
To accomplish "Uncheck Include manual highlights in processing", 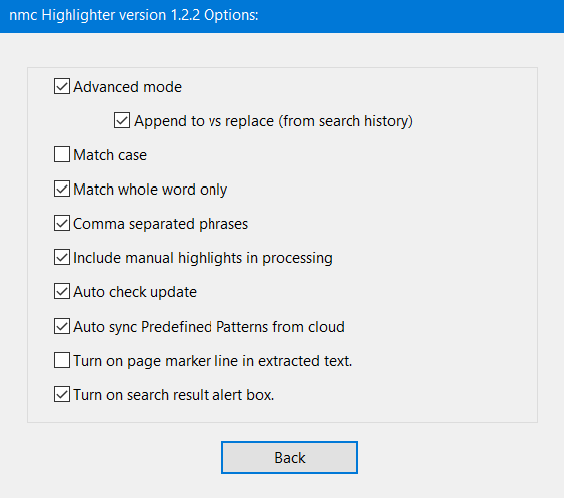I will click(x=62, y=257).
